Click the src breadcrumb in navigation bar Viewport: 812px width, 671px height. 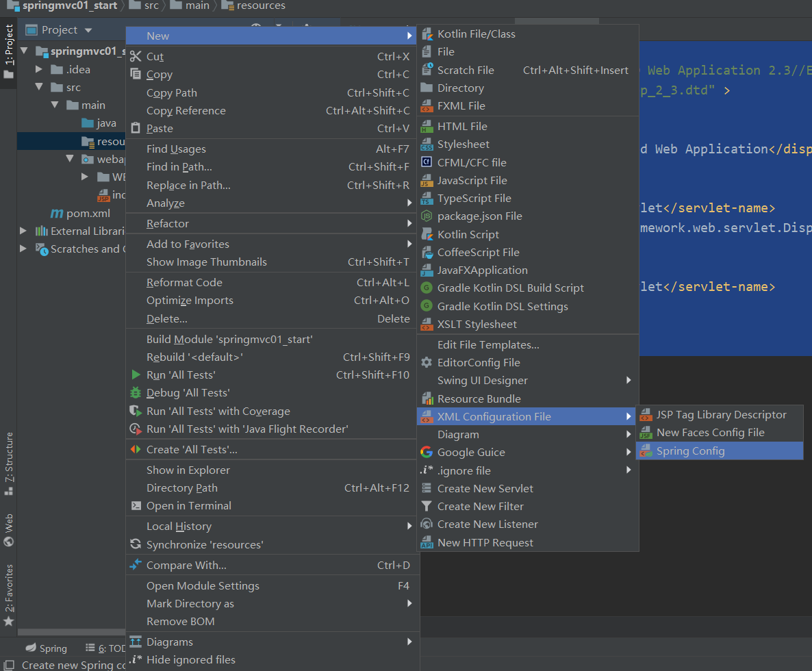pos(144,5)
